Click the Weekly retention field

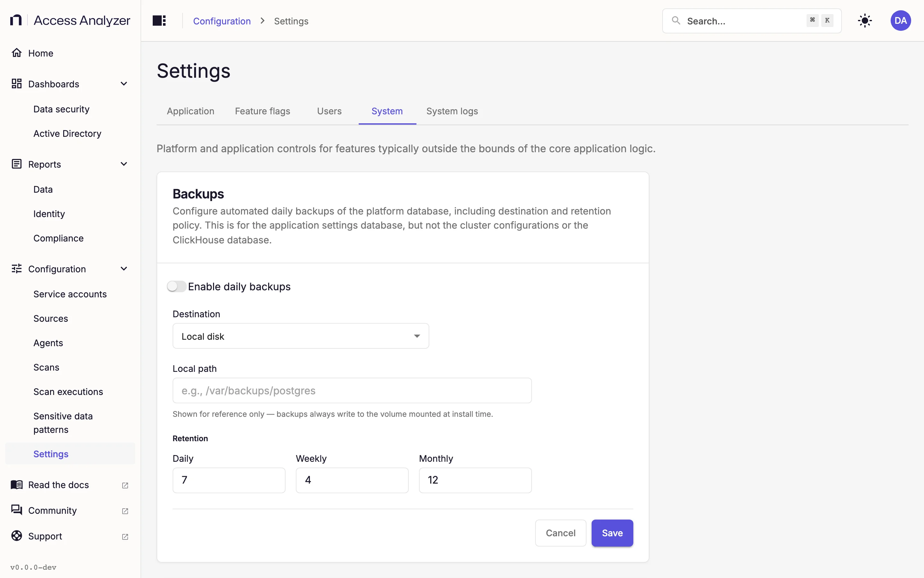(x=352, y=480)
